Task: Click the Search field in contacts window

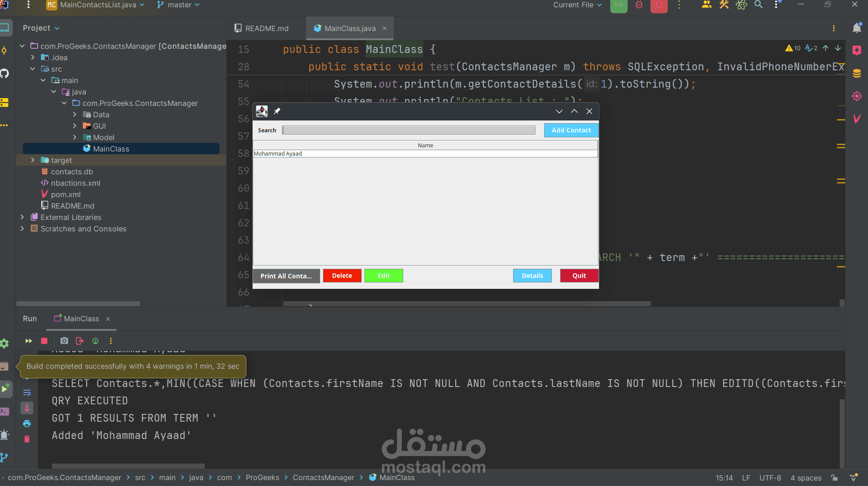Action: click(x=409, y=130)
